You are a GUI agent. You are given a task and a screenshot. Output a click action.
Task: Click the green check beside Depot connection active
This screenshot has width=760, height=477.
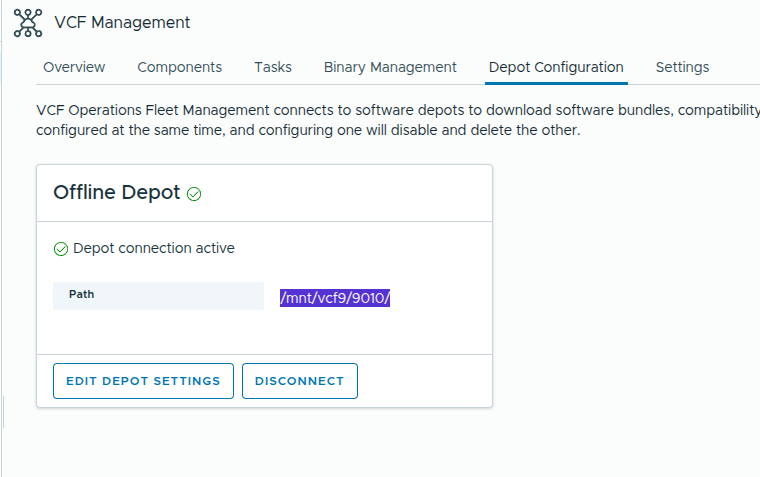(60, 248)
